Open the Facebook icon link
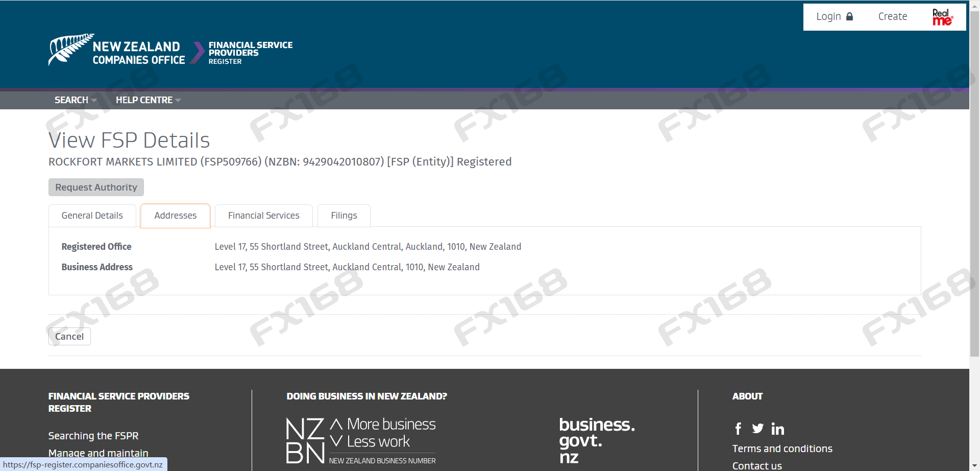 [738, 429]
